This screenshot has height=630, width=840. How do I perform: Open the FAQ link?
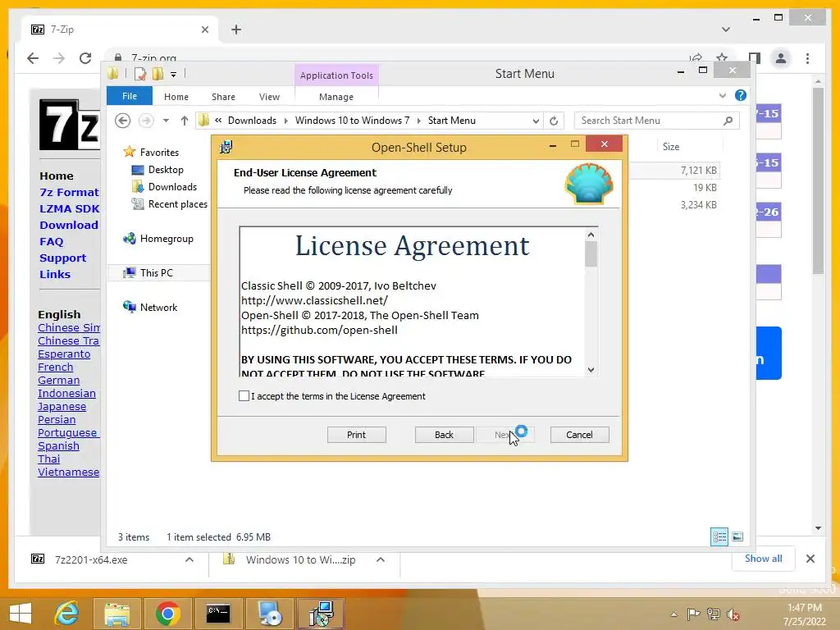point(52,242)
